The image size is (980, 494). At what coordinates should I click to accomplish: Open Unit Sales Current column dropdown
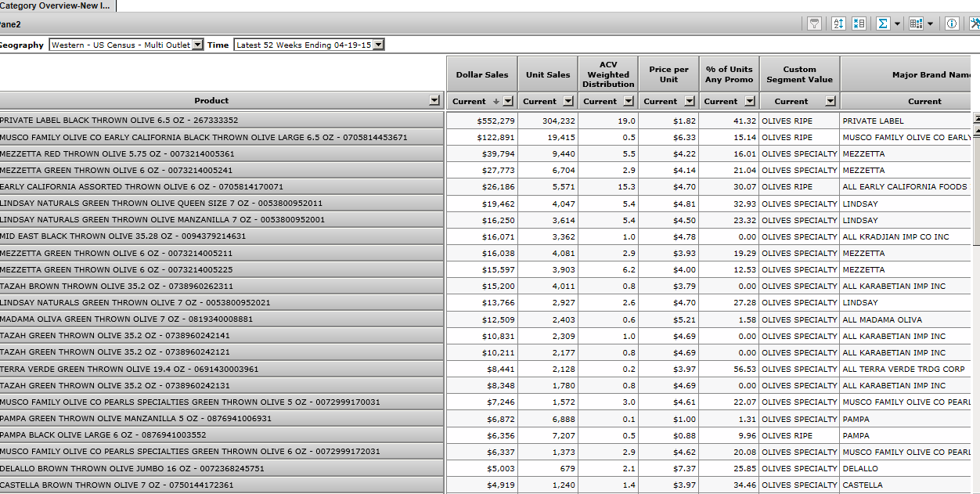coord(568,102)
